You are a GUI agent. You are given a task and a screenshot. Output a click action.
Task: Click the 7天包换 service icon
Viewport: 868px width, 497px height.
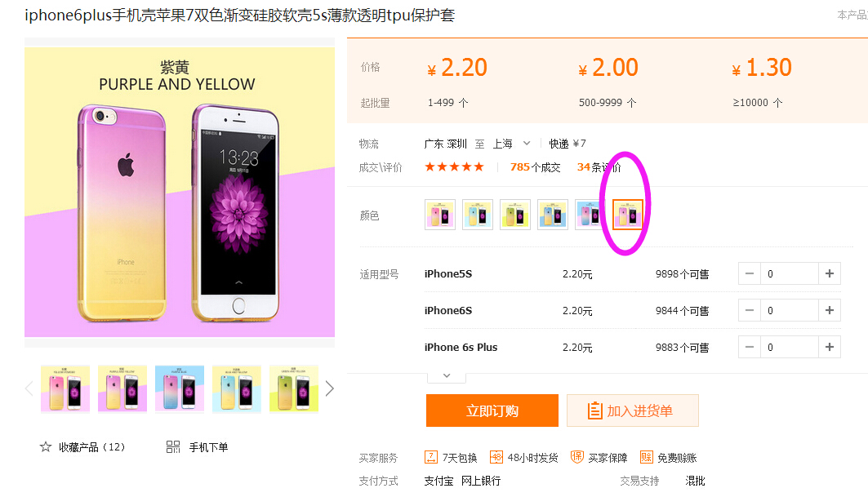430,457
